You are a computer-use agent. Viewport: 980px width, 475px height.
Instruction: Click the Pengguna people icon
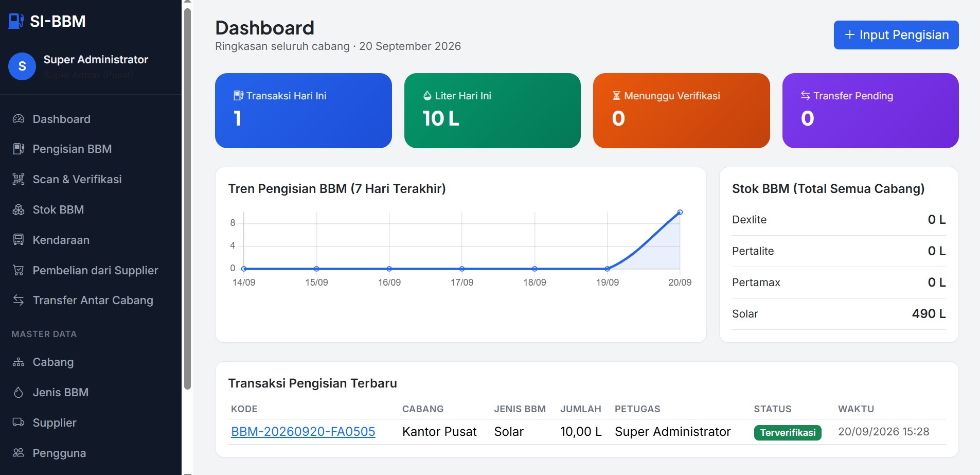[x=19, y=453]
